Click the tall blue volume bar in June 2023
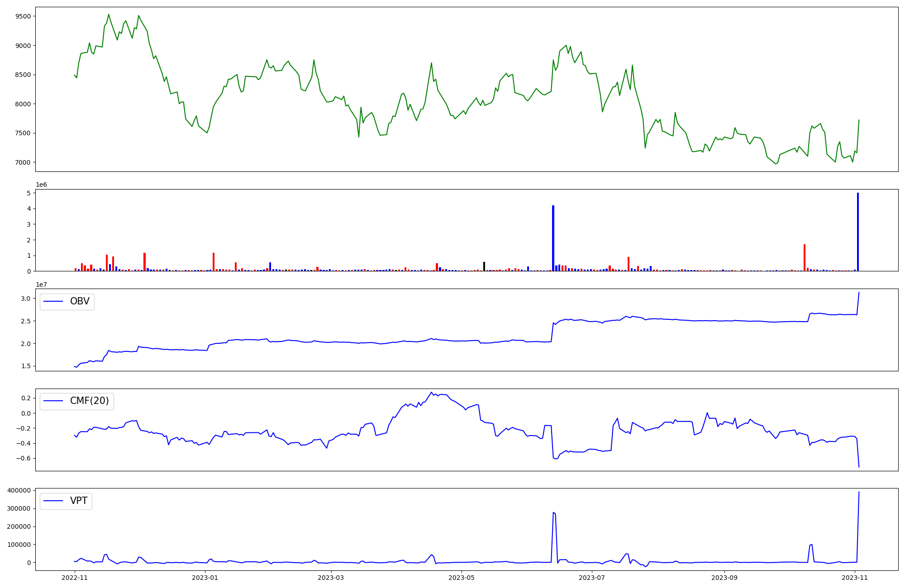The width and height of the screenshot is (905, 588). pyautogui.click(x=553, y=237)
